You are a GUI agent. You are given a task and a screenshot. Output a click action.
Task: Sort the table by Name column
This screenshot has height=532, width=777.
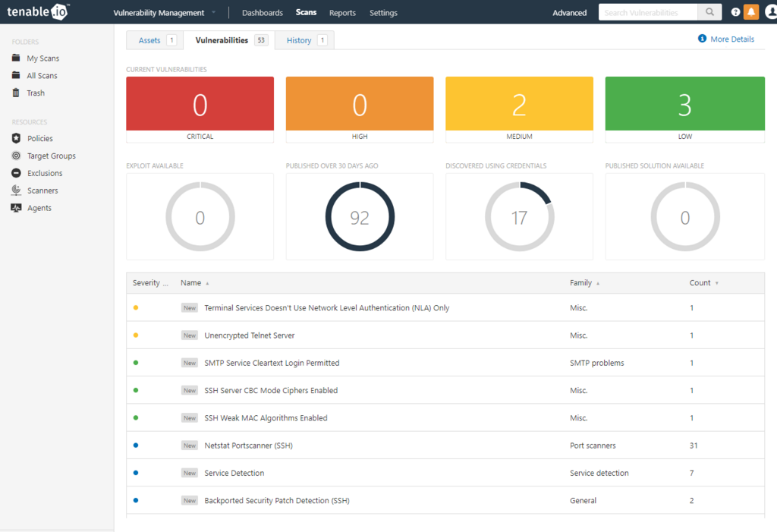pyautogui.click(x=195, y=282)
